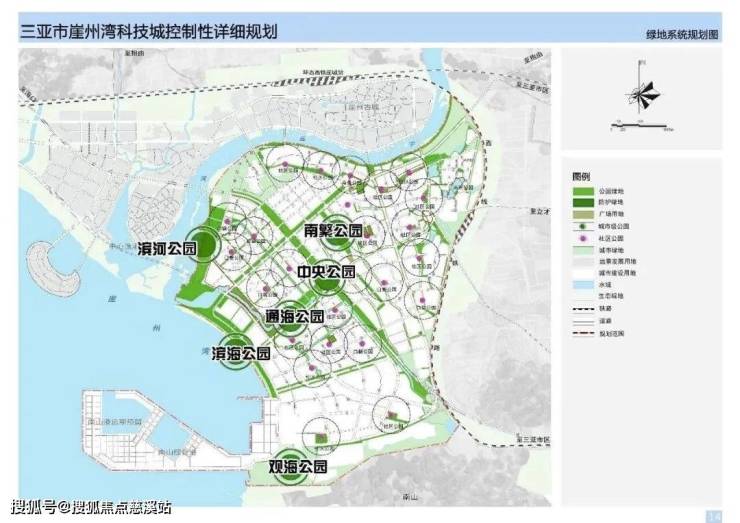Viewport: 740px width, 523px height.
Task: Select the map title 三亚市崖州湾科技城控制性详细规划
Action: point(149,31)
